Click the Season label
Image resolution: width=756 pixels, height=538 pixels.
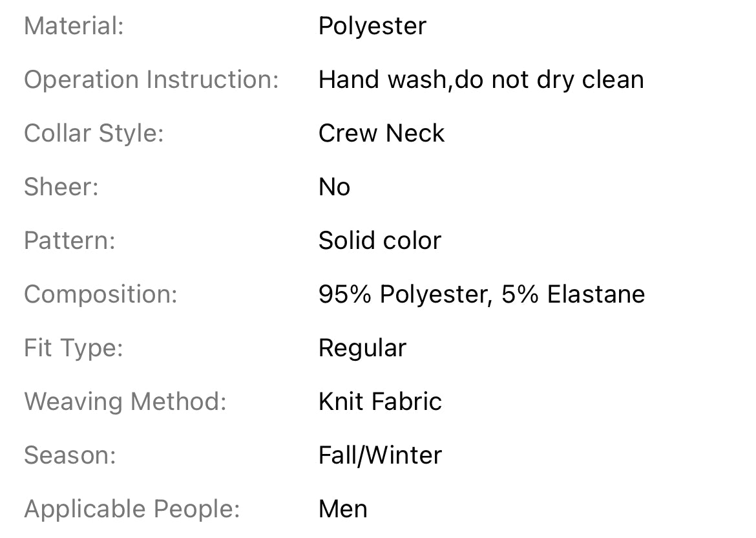70,456
